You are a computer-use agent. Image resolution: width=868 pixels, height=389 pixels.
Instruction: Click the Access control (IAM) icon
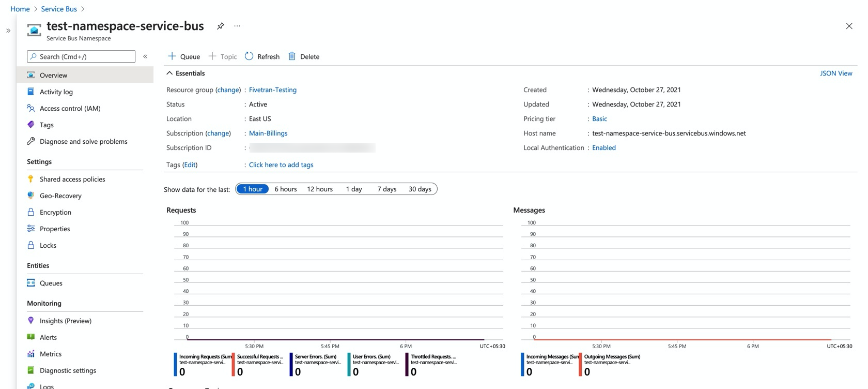(x=31, y=108)
